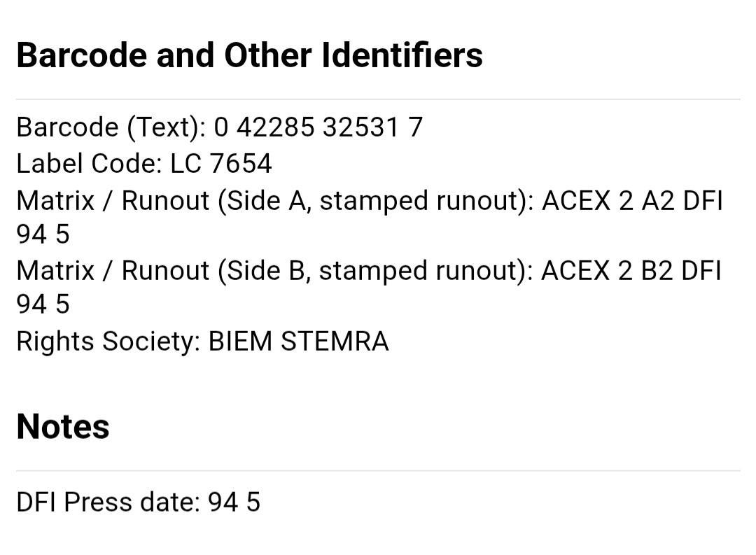Click the wrapped '94 5' under Side B

[x=43, y=304]
